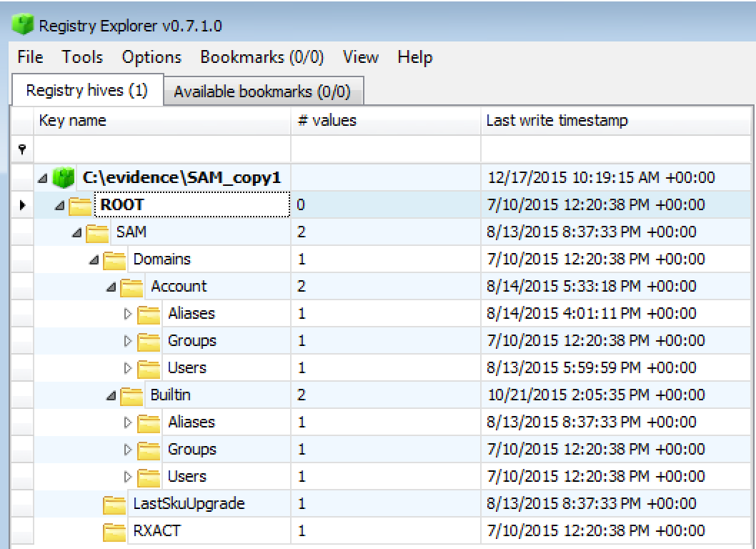Click the values cell 2 for Builtin
This screenshot has height=549, width=756.
385,395
